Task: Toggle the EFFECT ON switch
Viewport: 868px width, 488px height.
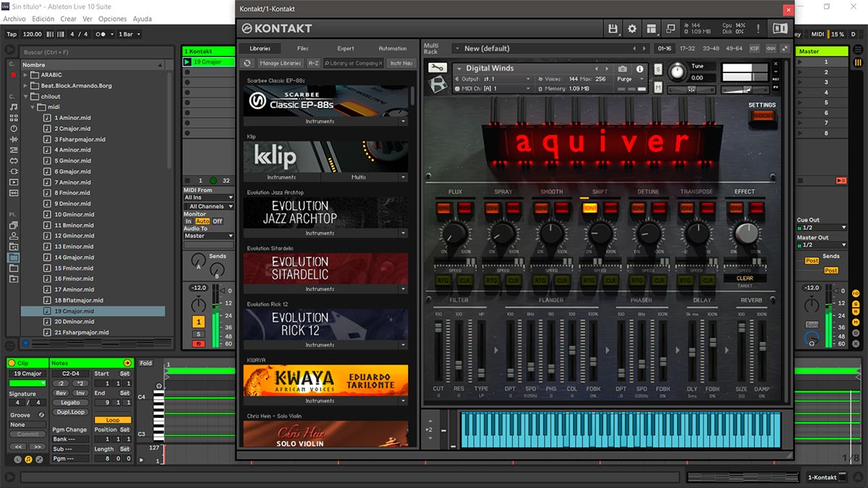Action: pyautogui.click(x=736, y=208)
